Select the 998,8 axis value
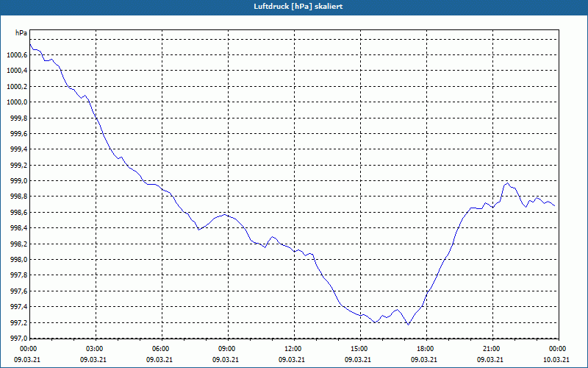The height and width of the screenshot is (368, 588). point(19,197)
